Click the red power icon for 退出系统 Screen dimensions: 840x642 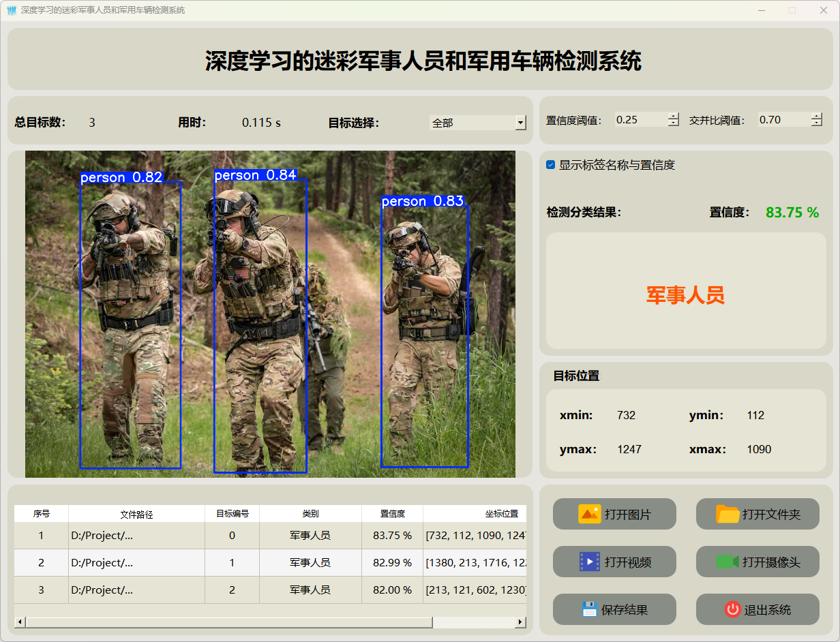click(x=732, y=609)
